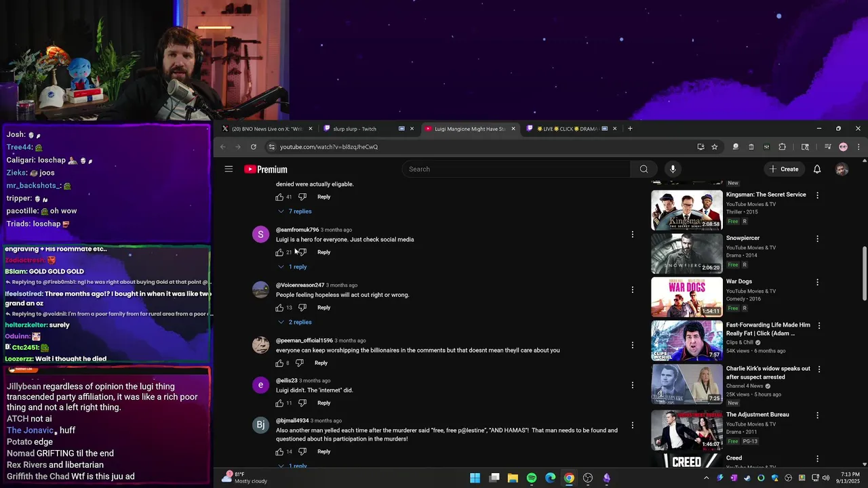The image size is (868, 488).
Task: Open options menu for @peeman_official1596 comment
Action: coord(632,345)
